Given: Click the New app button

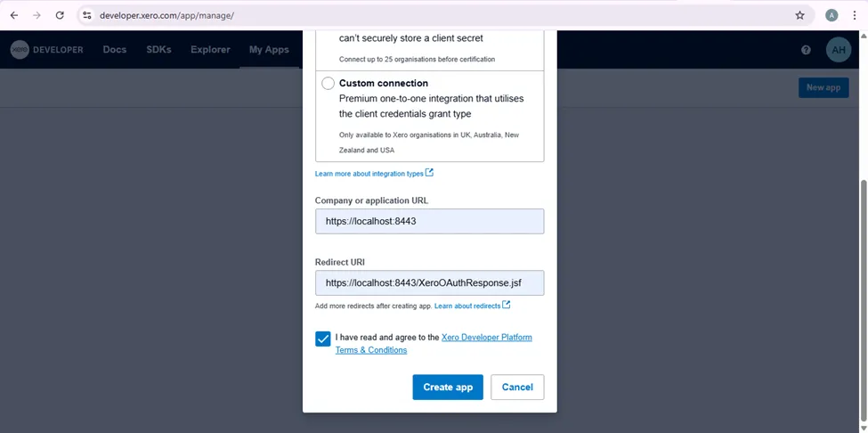Looking at the screenshot, I should [823, 87].
